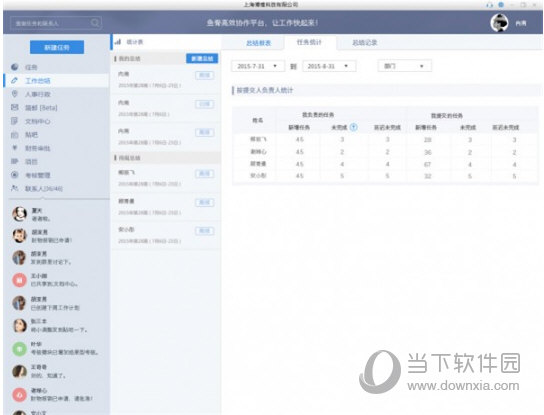Screen dimensions: 544x415
Task: Click the 新建总结 button
Action: point(202,58)
